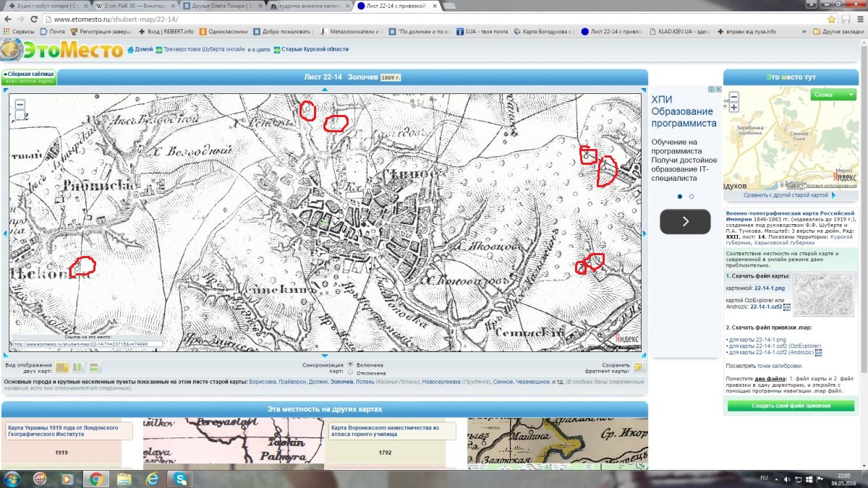The image size is (868, 488).
Task: Switch to the Wikipedia 2 cm FlaK 30 tab
Action: [x=130, y=6]
